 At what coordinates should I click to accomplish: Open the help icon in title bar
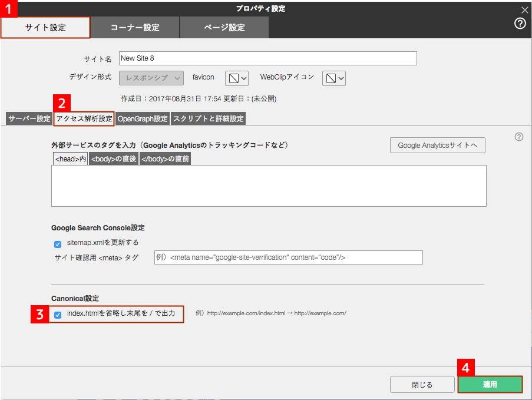click(x=520, y=24)
